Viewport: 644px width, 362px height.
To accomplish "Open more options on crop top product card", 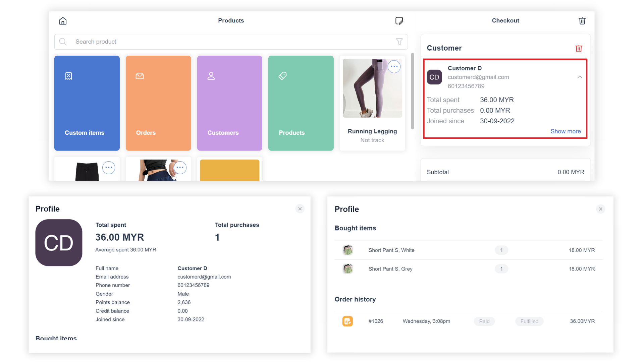I will (x=180, y=168).
